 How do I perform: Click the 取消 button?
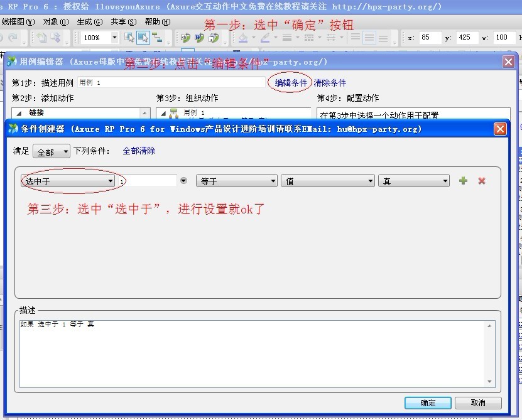coord(478,403)
